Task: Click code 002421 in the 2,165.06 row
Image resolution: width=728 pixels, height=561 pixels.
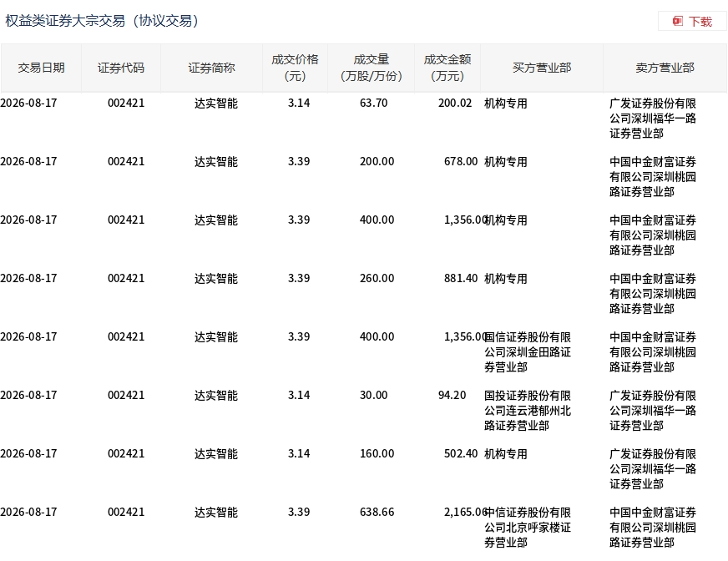Action: [x=126, y=513]
